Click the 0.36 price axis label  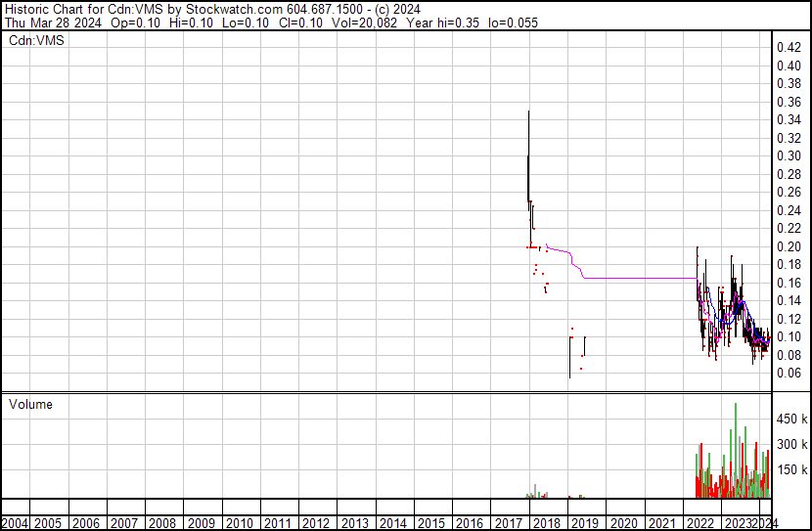coord(789,102)
